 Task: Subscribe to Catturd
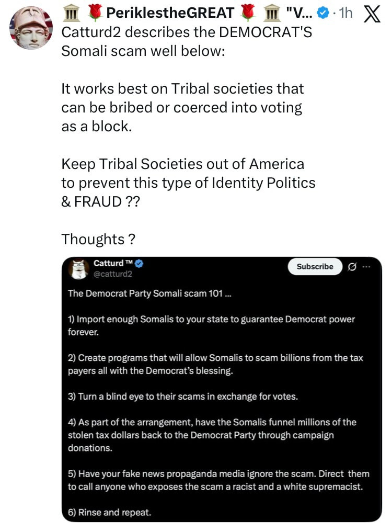[x=315, y=267]
